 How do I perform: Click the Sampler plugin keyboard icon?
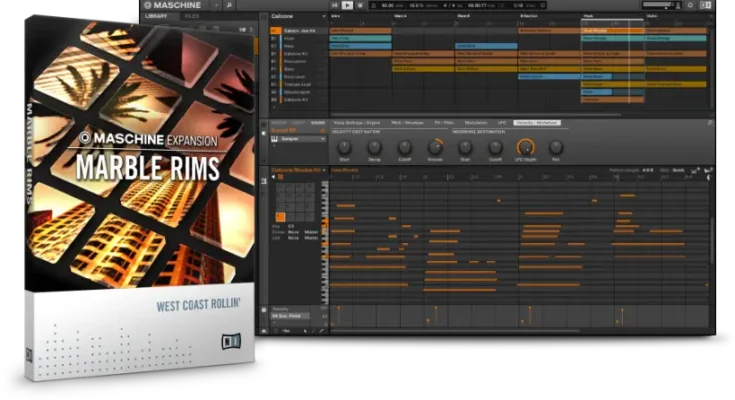(276, 139)
